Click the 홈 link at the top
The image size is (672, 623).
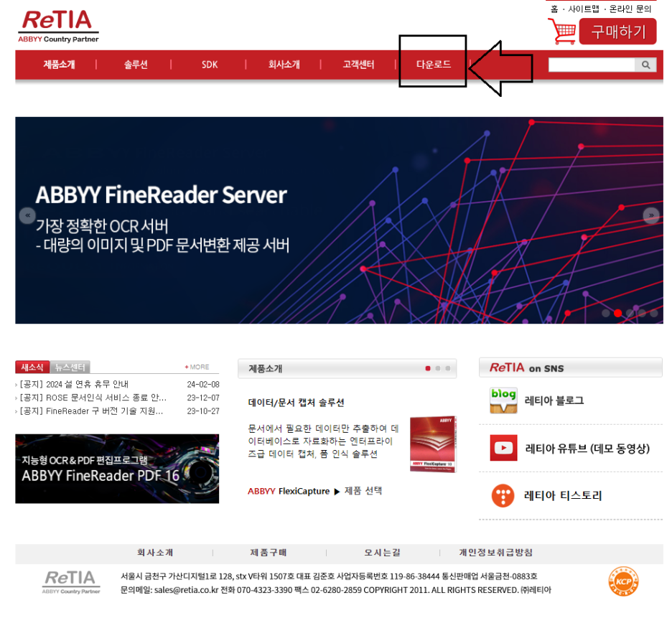(554, 9)
